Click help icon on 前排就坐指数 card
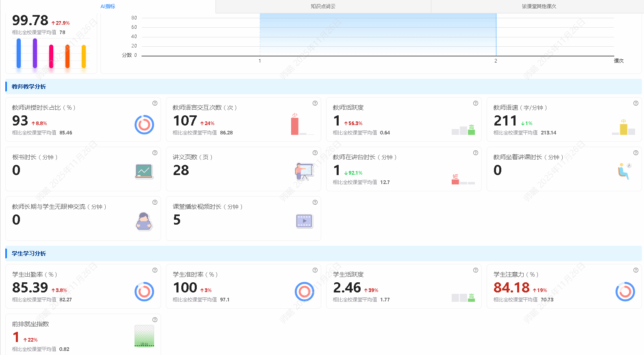 click(x=155, y=320)
